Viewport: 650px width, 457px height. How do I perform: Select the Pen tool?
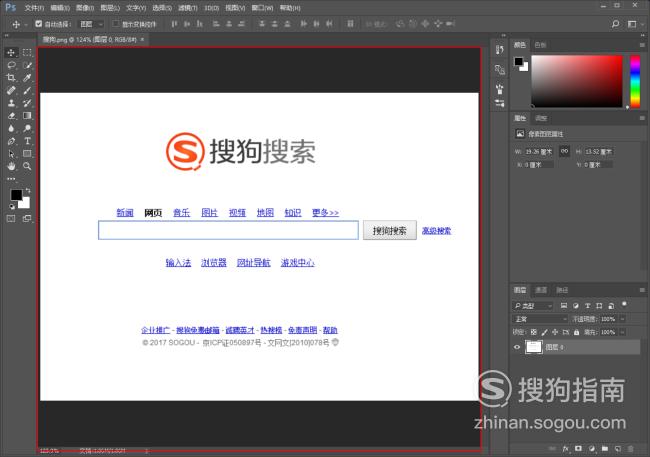(x=11, y=141)
